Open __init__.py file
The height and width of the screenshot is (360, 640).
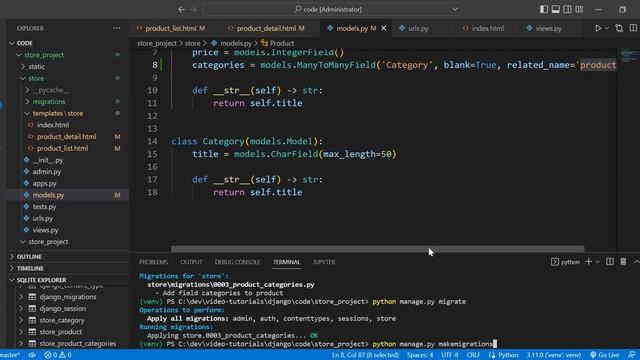(x=47, y=160)
